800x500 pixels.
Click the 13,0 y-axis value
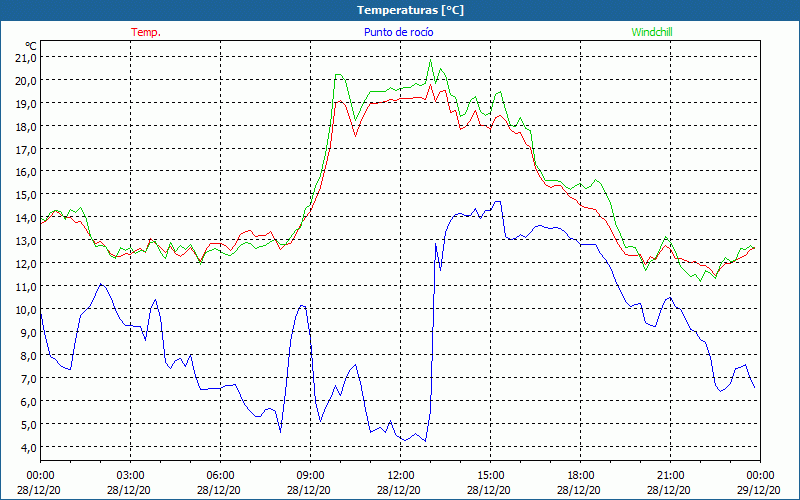[26, 240]
